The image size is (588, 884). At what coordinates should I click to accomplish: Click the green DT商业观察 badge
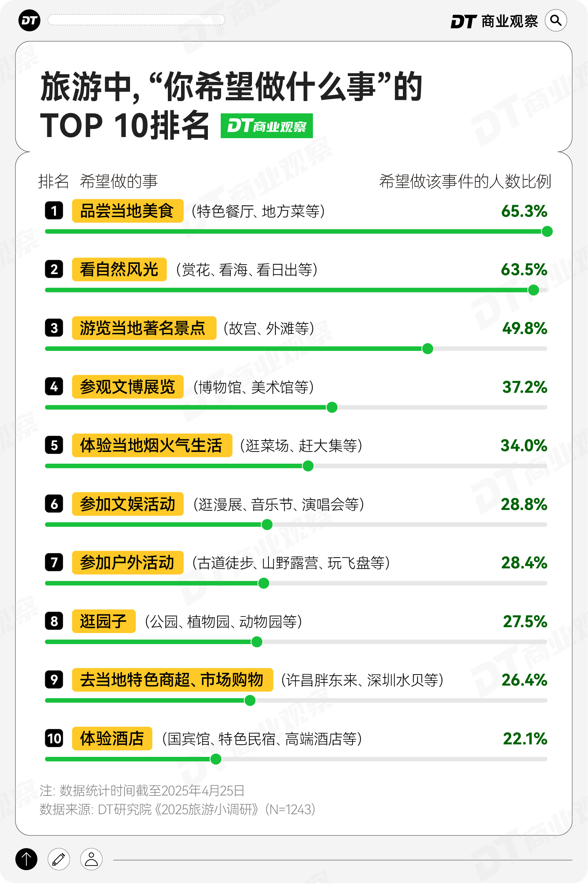click(x=267, y=126)
